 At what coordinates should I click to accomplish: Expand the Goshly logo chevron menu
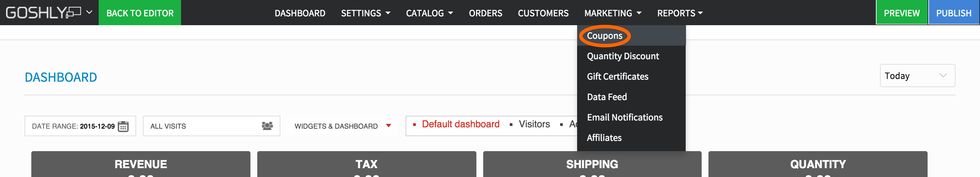click(89, 12)
